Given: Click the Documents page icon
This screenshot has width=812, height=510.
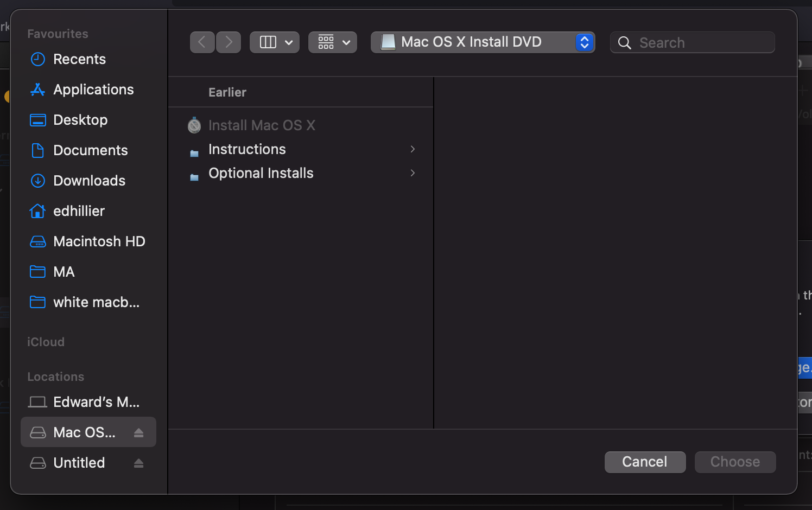Looking at the screenshot, I should coord(37,150).
